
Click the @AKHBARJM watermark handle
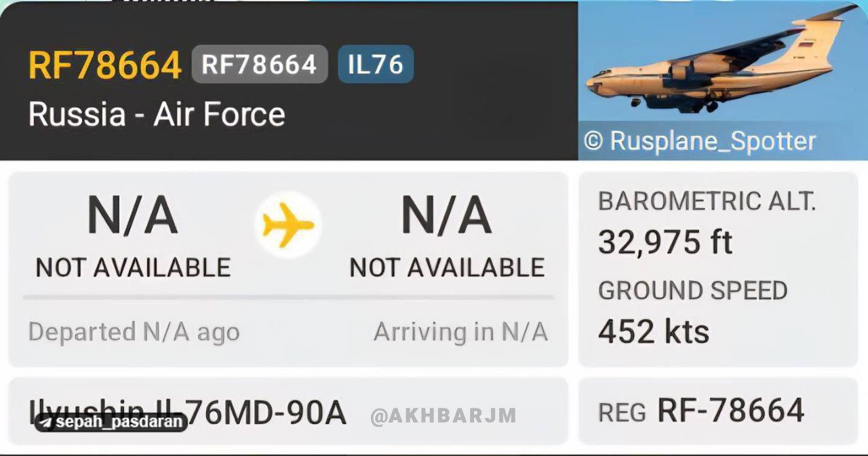point(443,416)
